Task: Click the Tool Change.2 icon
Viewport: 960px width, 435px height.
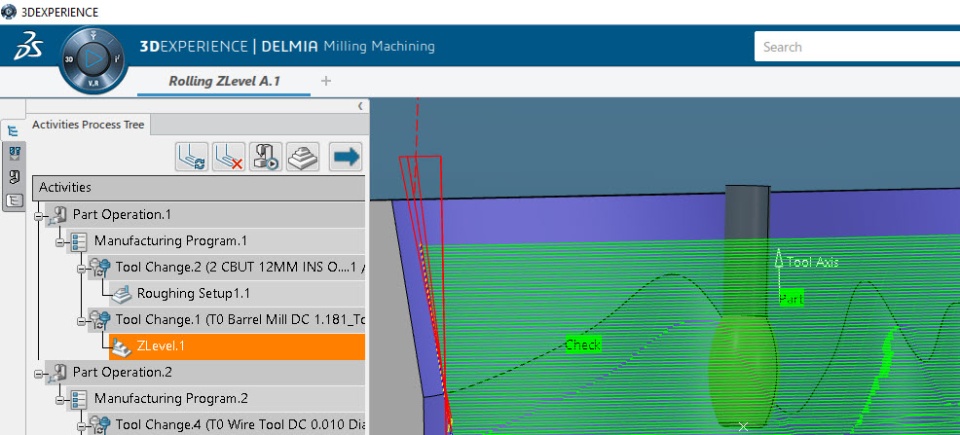Action: [100, 267]
